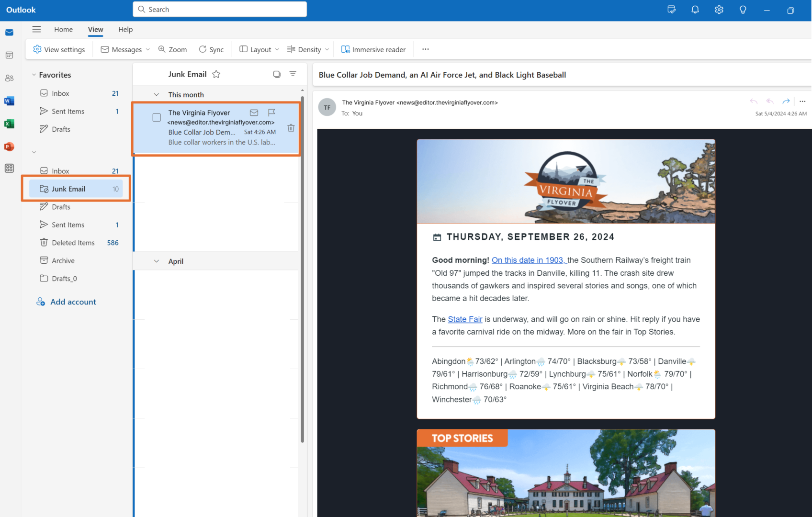Open Immersive reader
812x517 pixels.
pos(373,49)
